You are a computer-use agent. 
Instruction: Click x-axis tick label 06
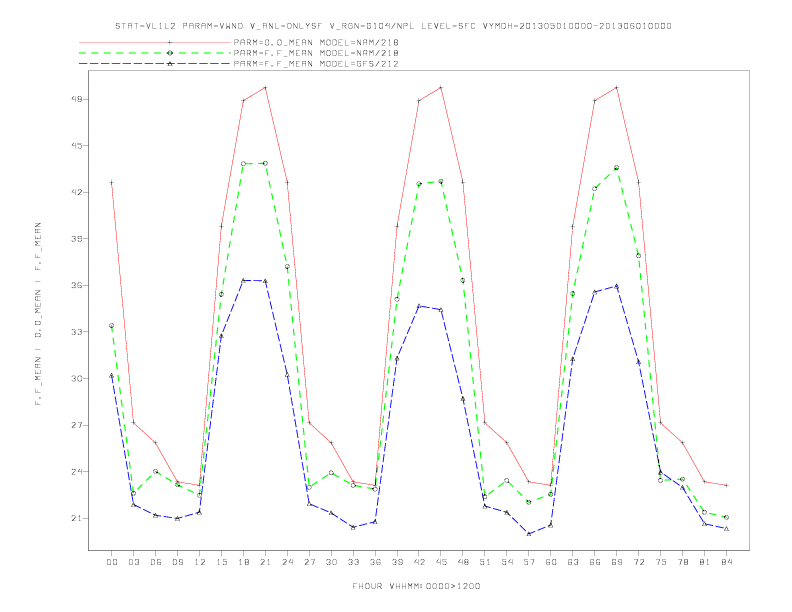pos(156,562)
